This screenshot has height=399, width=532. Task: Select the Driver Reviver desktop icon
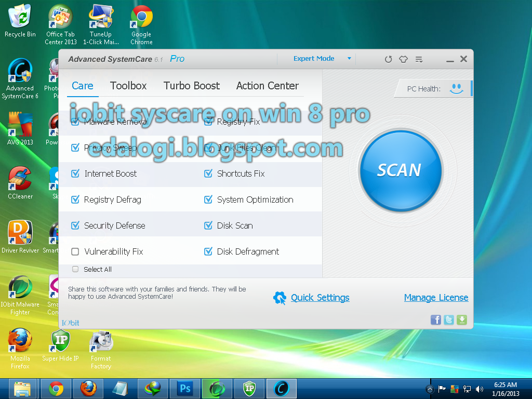pos(20,237)
